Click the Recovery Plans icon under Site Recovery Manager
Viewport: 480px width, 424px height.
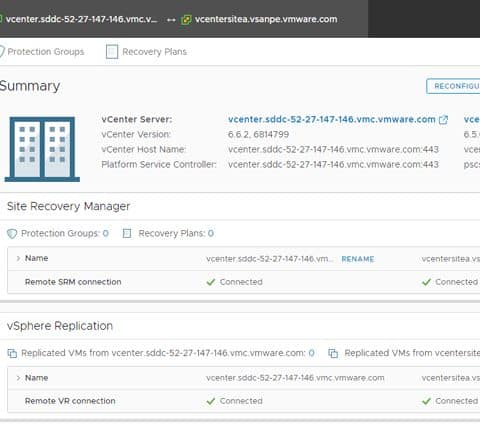click(127, 233)
